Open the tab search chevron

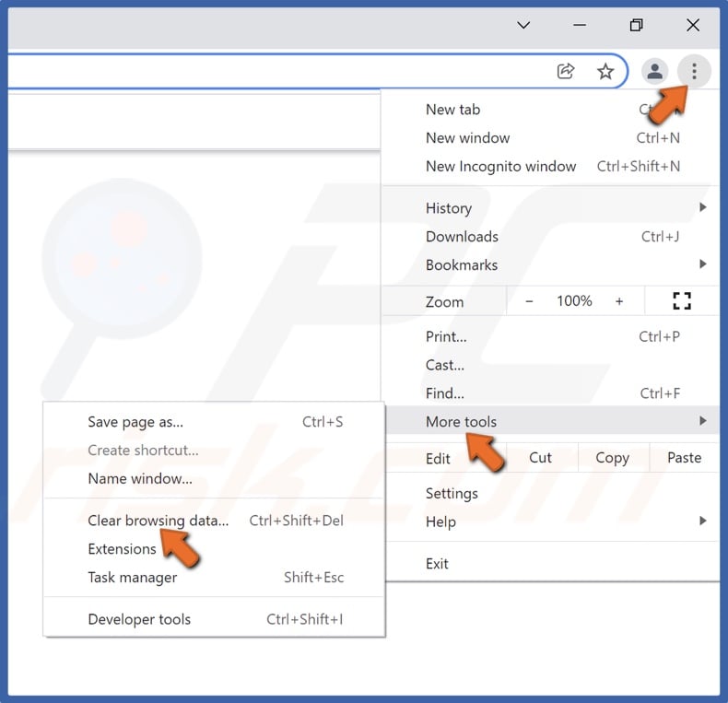[x=523, y=25]
